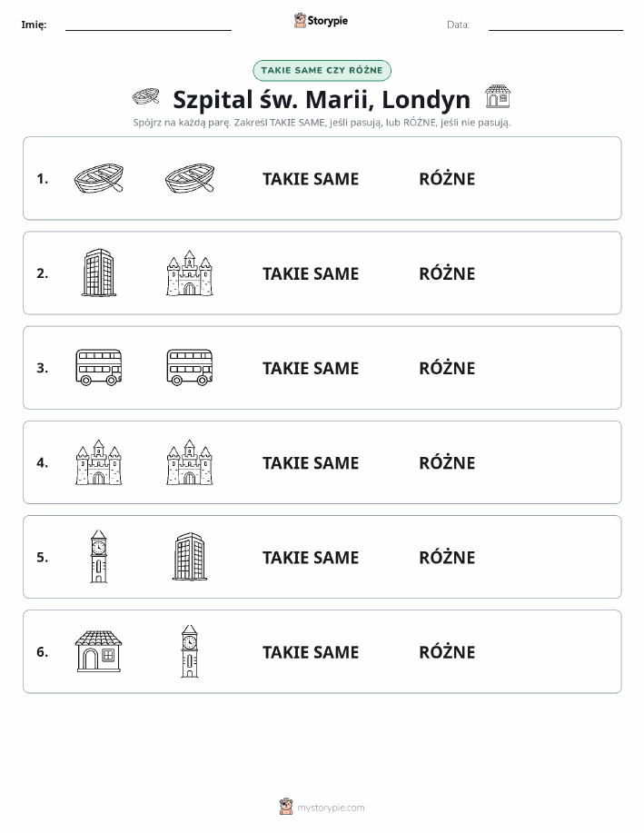
Task: Select TAKIE SAME for row 1
Action: tap(311, 179)
